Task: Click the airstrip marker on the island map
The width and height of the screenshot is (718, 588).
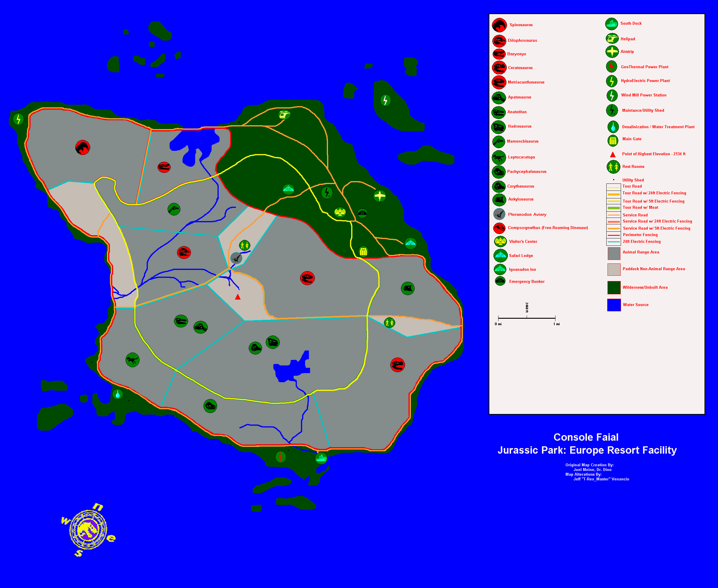Action: 380,196
